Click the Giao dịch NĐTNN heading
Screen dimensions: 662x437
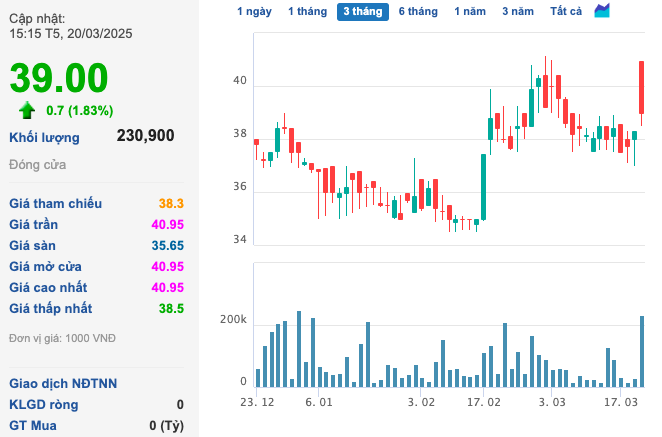click(63, 383)
